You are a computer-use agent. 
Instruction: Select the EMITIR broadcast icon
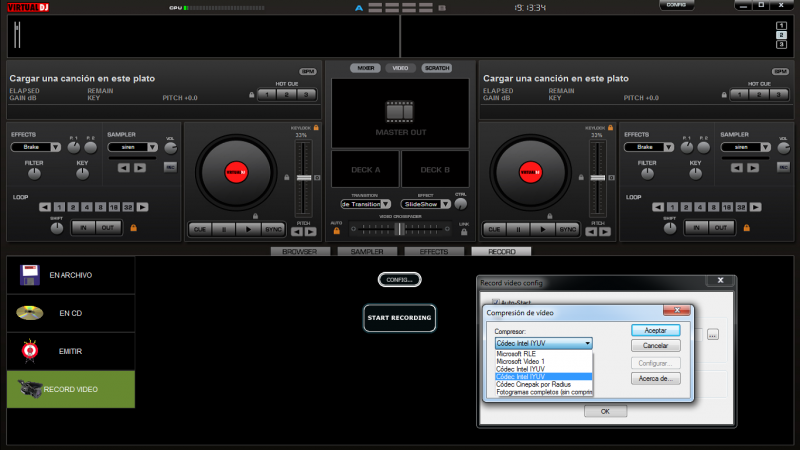pyautogui.click(x=30, y=351)
